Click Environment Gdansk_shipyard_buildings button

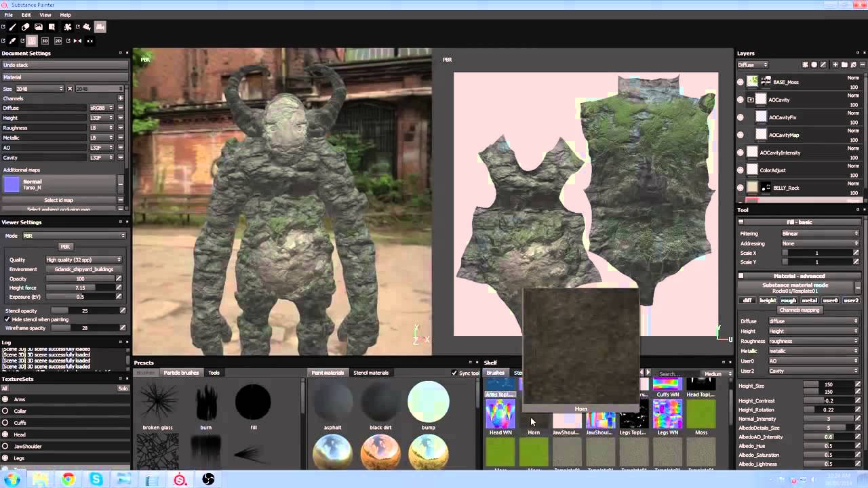tap(84, 269)
